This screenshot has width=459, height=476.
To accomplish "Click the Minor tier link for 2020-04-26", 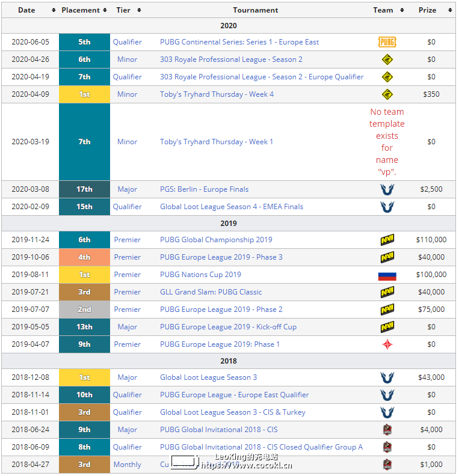I will [128, 59].
